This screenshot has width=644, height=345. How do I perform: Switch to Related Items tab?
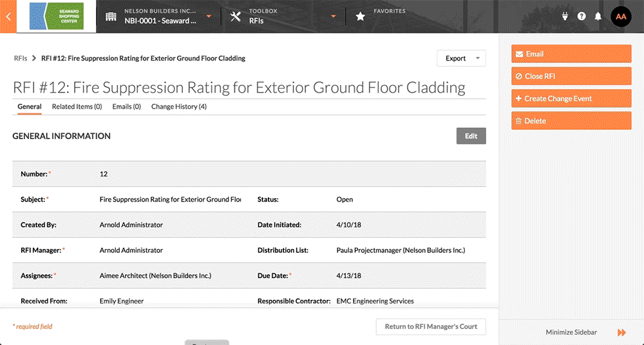[x=77, y=107]
